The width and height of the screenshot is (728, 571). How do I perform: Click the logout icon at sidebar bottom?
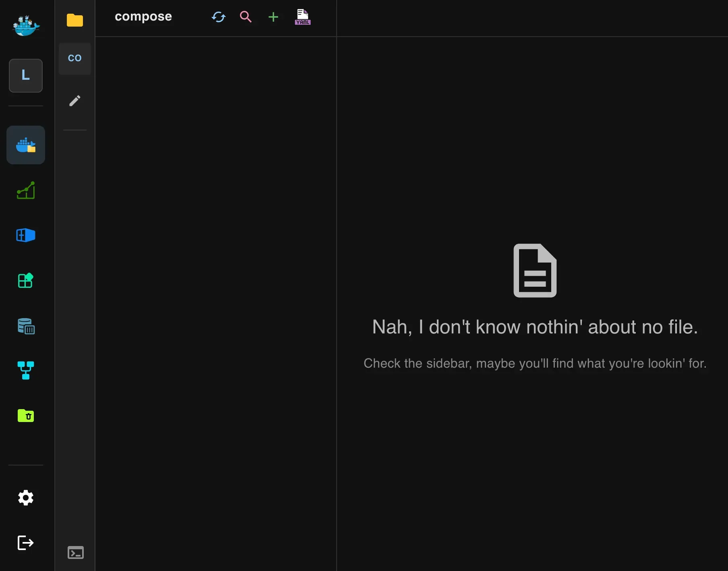point(26,543)
